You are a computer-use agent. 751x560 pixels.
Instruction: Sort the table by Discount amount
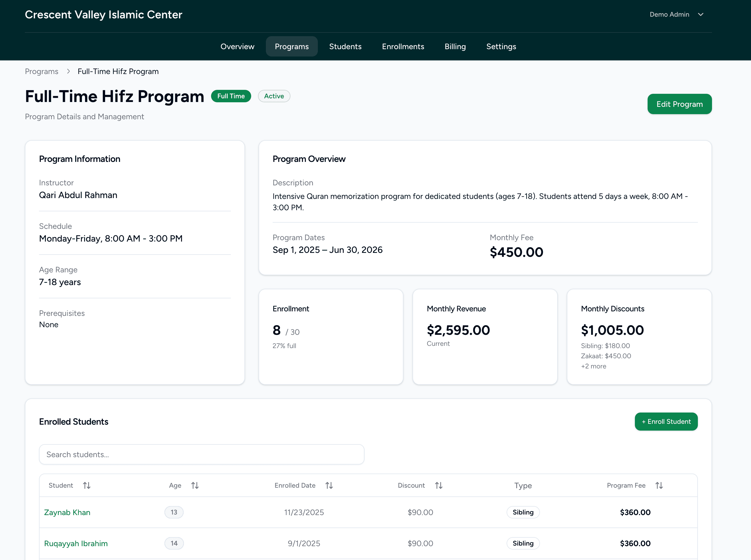[x=439, y=485]
